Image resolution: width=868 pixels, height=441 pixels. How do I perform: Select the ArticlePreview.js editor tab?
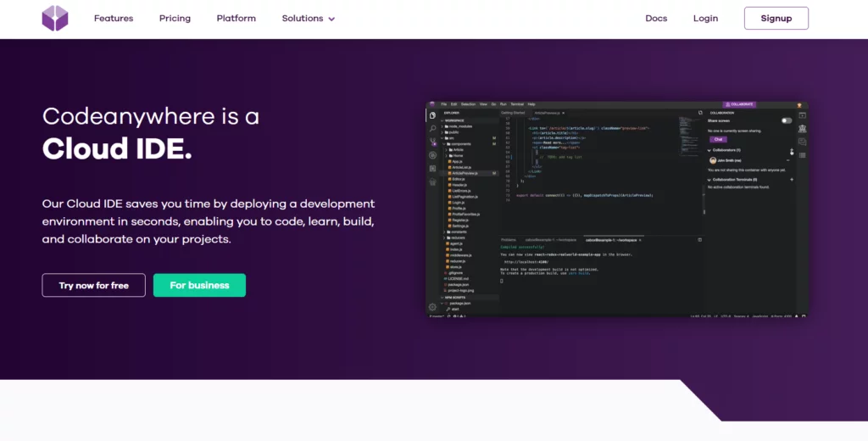click(547, 113)
